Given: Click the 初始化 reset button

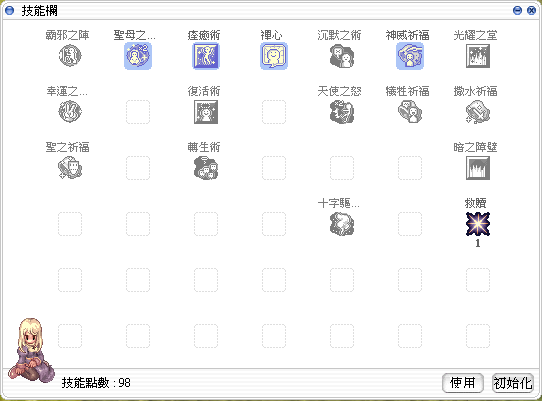Looking at the screenshot, I should click(513, 383).
